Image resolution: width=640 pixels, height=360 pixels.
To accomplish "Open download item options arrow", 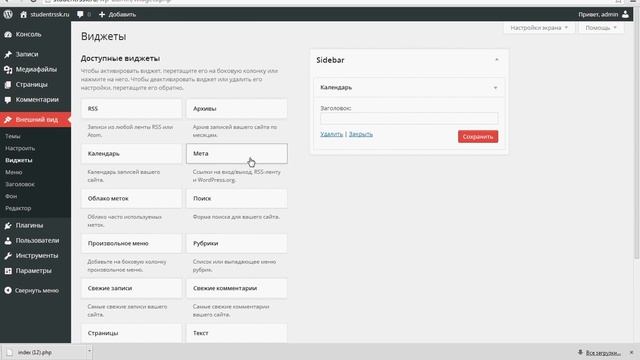I will point(89,351).
